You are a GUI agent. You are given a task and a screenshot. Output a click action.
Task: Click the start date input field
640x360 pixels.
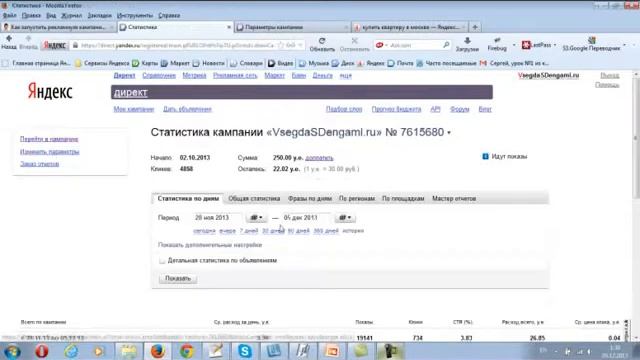point(218,218)
